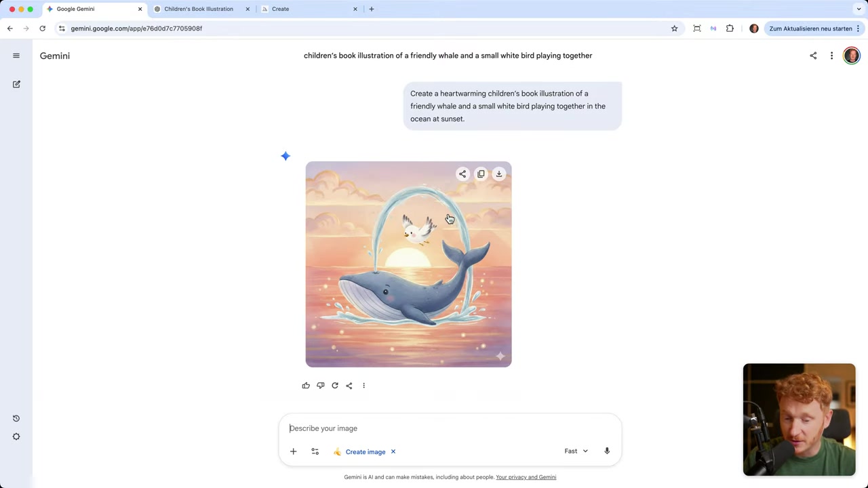Open the Fast model dropdown
The width and height of the screenshot is (868, 488).
tap(576, 451)
